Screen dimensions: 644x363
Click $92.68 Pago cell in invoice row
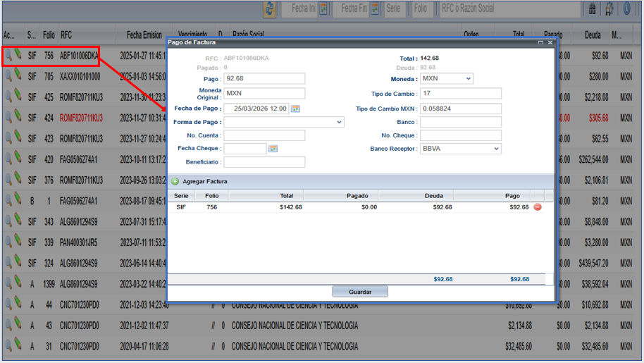tap(519, 207)
